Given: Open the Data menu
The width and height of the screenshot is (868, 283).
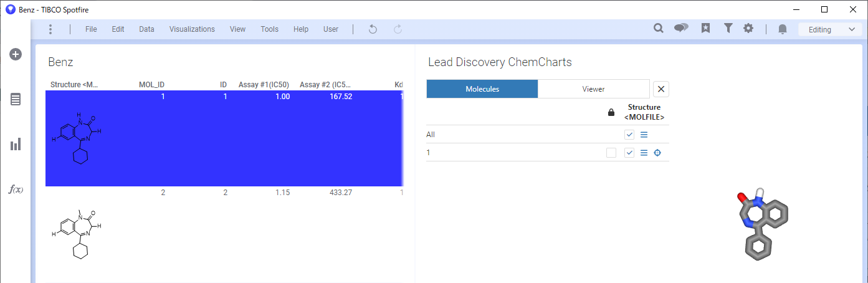Looking at the screenshot, I should pyautogui.click(x=146, y=29).
